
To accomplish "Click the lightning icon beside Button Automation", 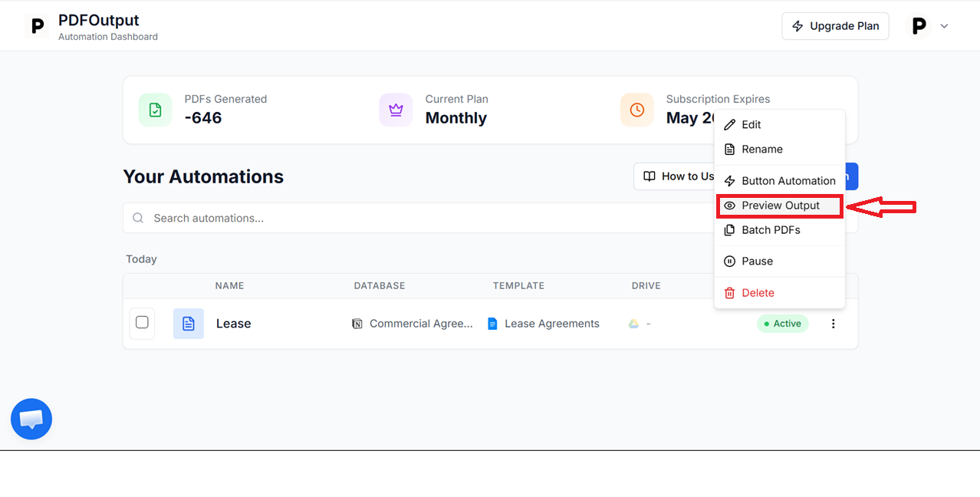I will [x=729, y=181].
